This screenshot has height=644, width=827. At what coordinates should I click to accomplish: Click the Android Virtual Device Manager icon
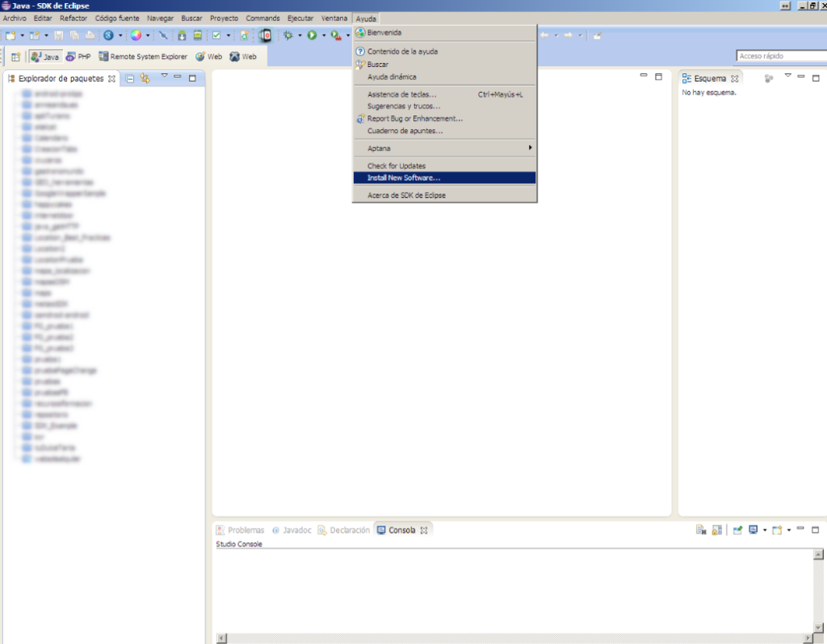198,36
